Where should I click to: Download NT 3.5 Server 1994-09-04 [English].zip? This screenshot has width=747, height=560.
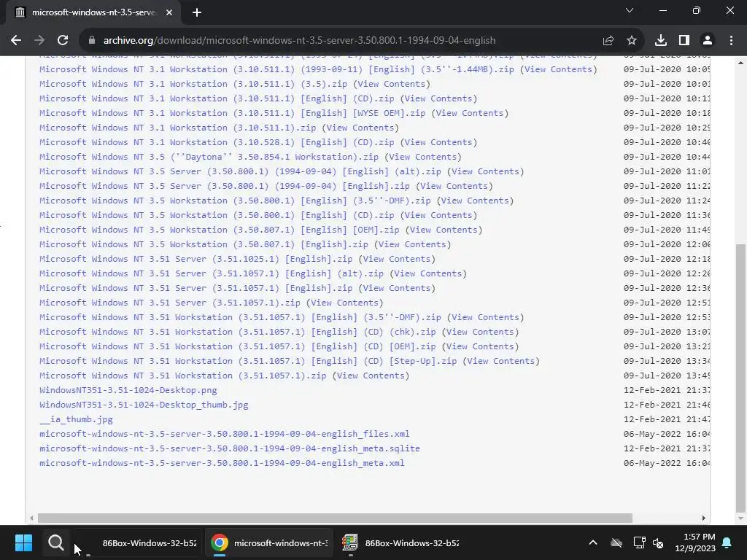tap(225, 186)
